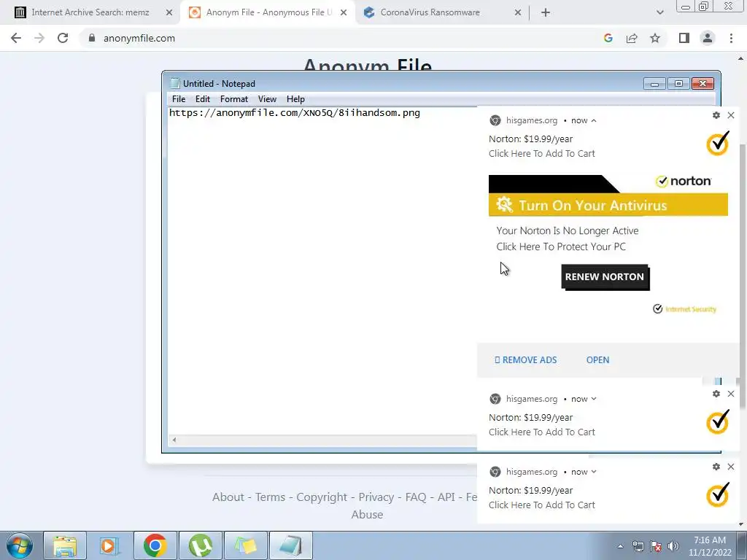This screenshot has width=747, height=560.
Task: Open the Abuse footer link
Action: click(x=368, y=515)
